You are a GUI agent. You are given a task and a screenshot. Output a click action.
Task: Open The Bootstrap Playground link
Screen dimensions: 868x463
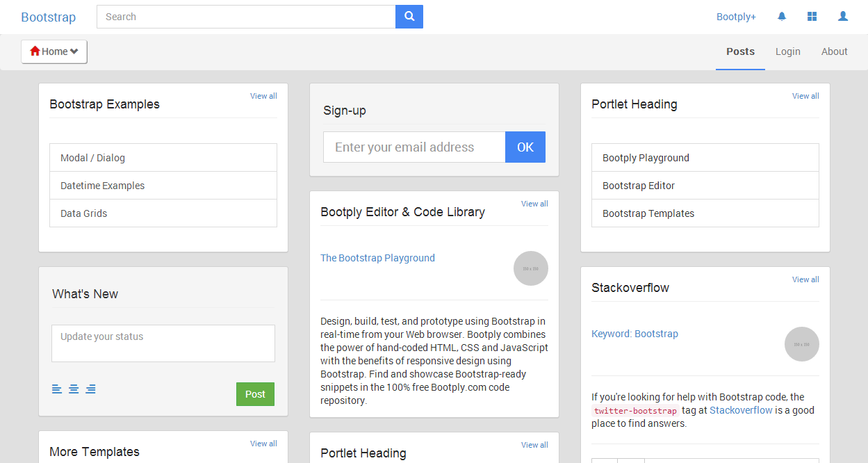377,258
